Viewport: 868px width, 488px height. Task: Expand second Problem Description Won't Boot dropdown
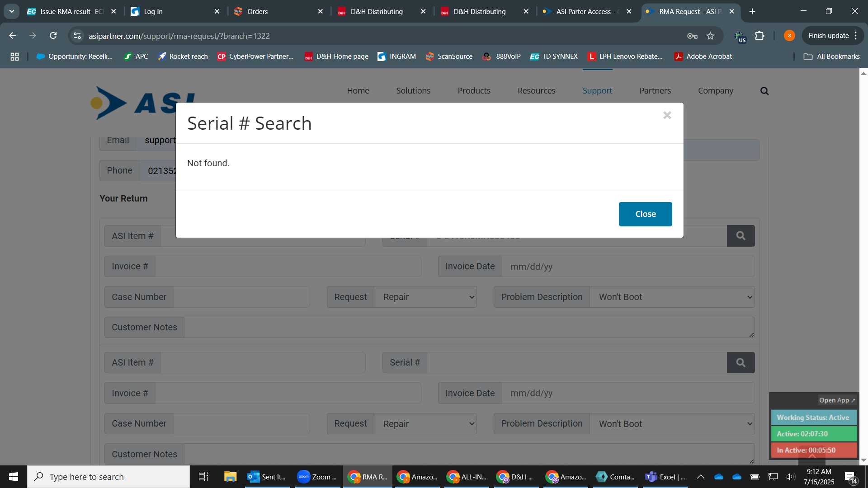pyautogui.click(x=672, y=424)
